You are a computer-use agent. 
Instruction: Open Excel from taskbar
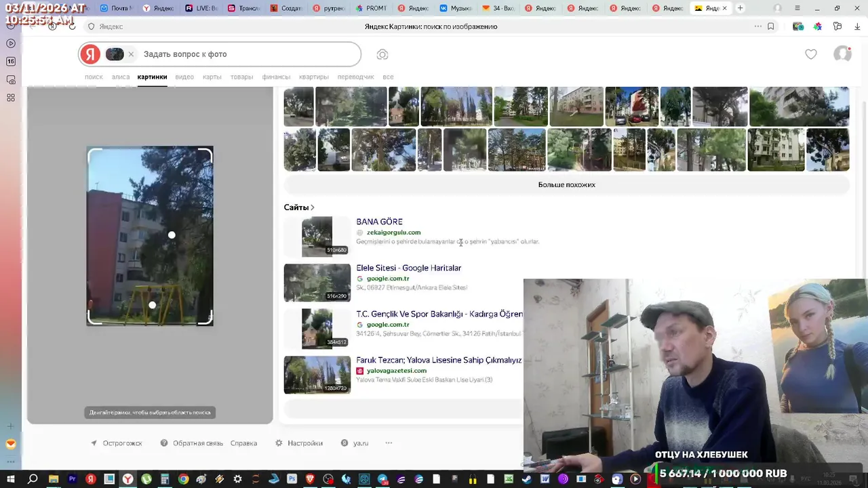[x=509, y=479]
